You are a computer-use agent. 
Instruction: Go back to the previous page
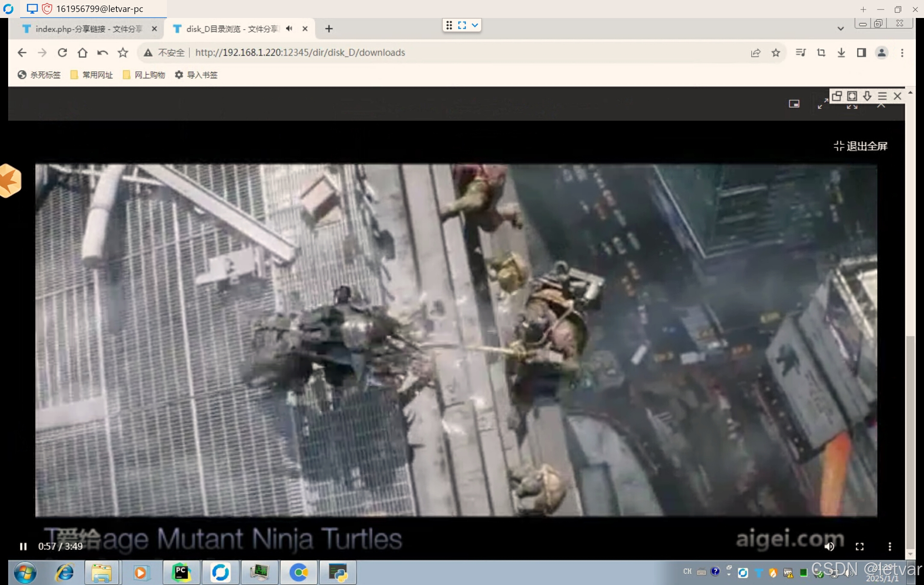[22, 53]
